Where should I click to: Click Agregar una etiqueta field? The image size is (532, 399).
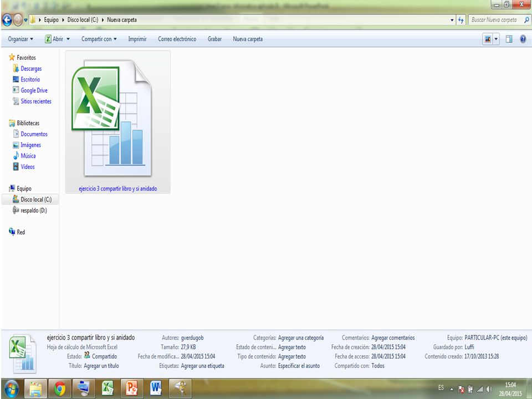pyautogui.click(x=203, y=366)
